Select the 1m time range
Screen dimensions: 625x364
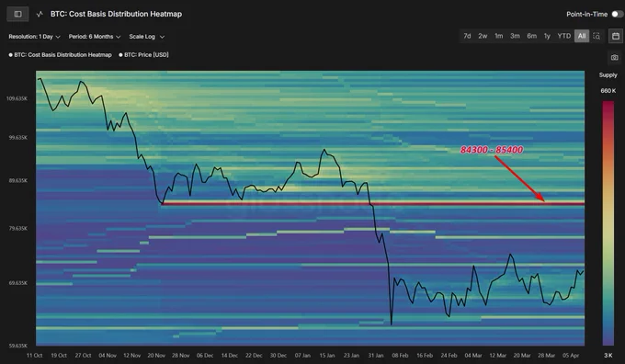coord(499,36)
